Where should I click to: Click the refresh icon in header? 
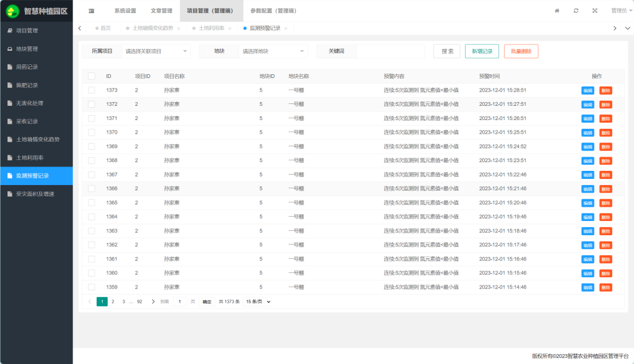tap(576, 11)
